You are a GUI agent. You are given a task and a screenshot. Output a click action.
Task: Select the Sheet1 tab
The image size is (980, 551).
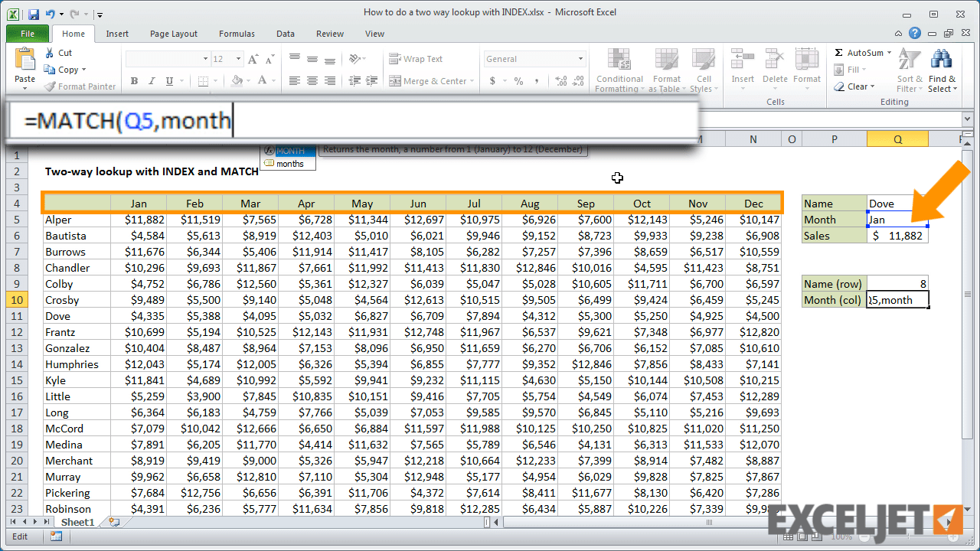coord(77,521)
